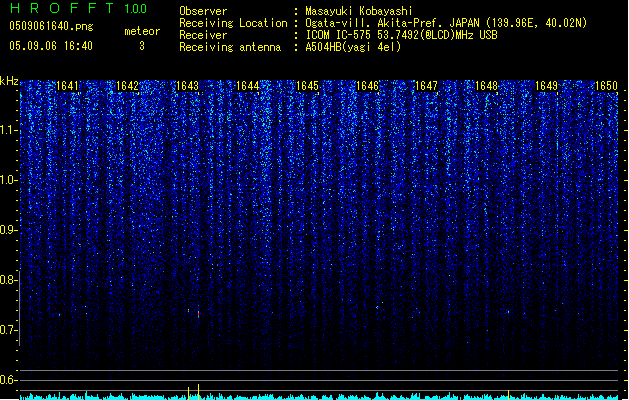This screenshot has height=400, width=629.
Task: Click the observer name Masayuki Kobayashi
Action: click(x=359, y=11)
